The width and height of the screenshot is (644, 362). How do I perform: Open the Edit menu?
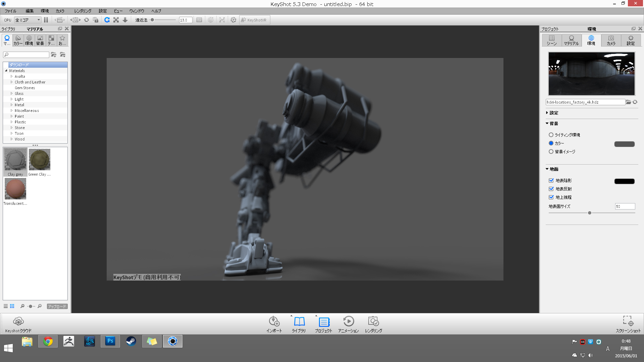30,11
